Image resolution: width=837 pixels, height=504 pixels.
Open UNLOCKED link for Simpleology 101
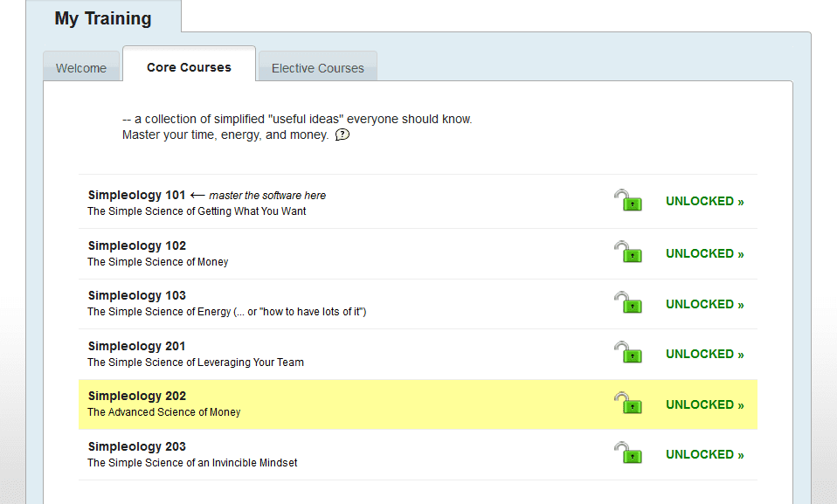(704, 201)
